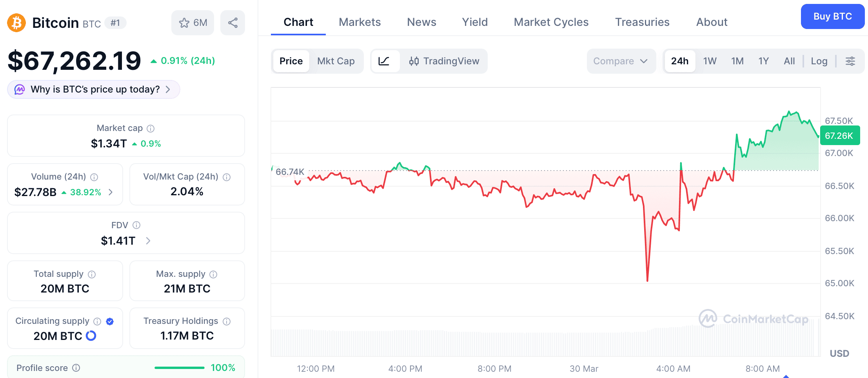Switch to the Markets tab
This screenshot has height=378, width=868.
(x=360, y=22)
